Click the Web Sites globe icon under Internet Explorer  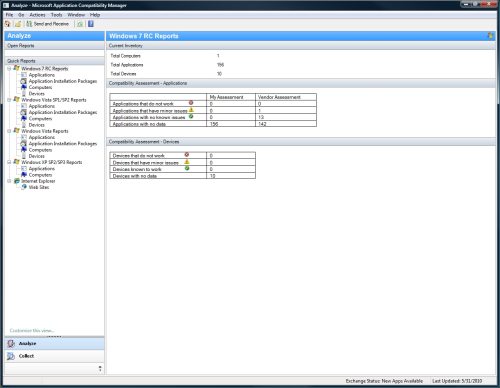24,187
